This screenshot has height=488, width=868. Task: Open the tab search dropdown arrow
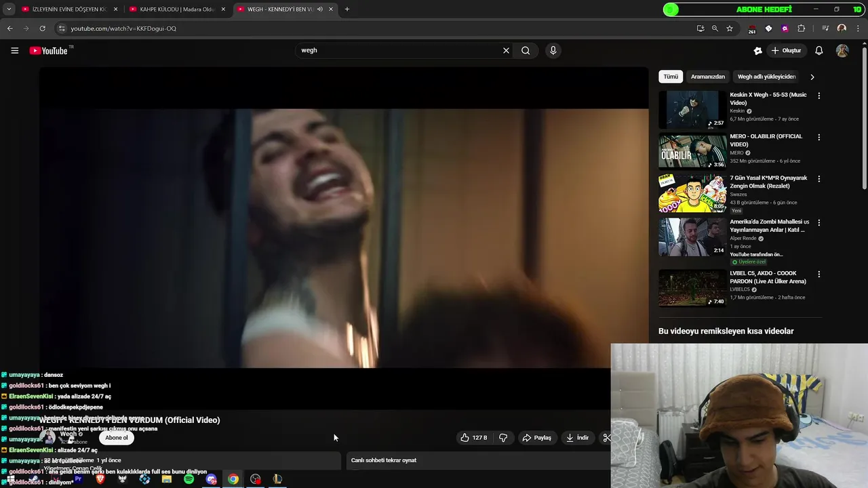pyautogui.click(x=9, y=9)
